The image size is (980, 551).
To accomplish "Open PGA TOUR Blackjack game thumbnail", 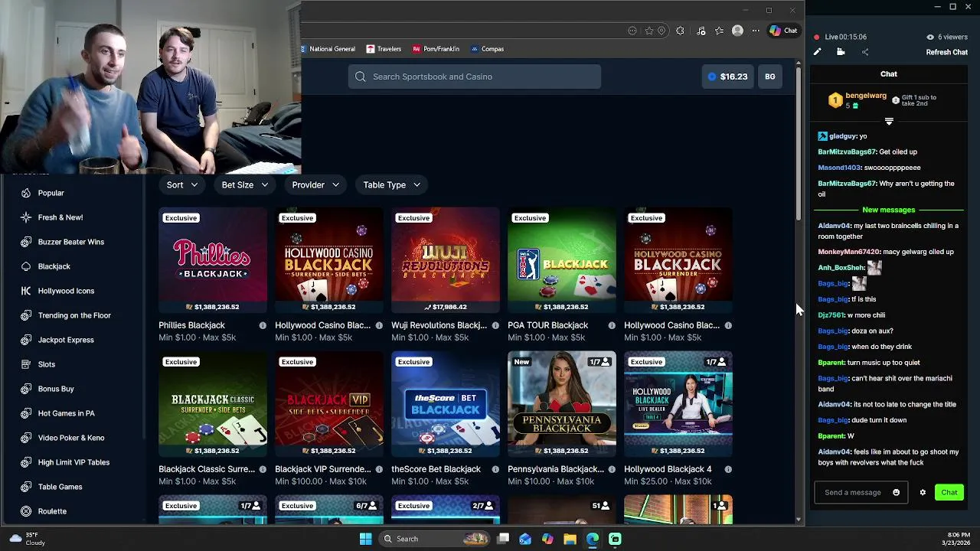I will [x=562, y=260].
